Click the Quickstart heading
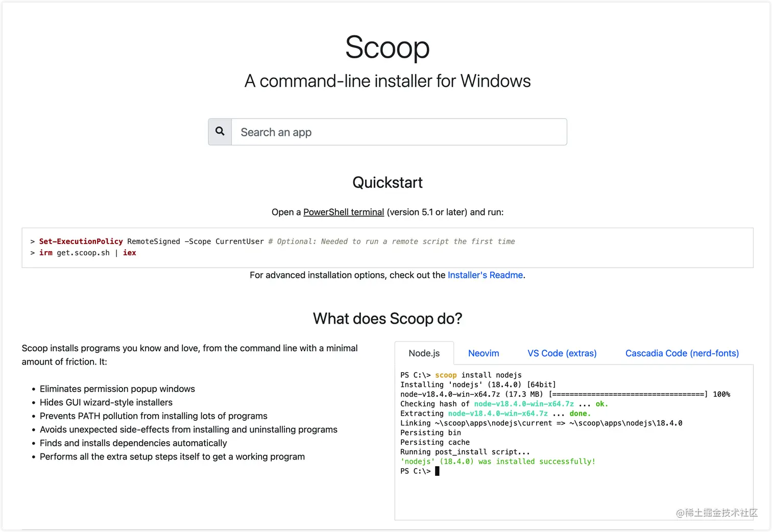Screen dimensions: 772x532 388,182
